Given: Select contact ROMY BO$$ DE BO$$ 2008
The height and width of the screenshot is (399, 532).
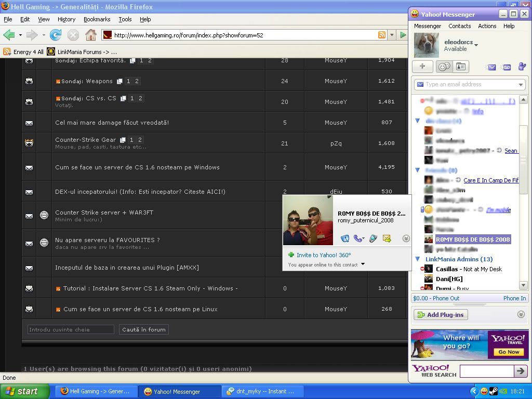Looking at the screenshot, I should 473,240.
